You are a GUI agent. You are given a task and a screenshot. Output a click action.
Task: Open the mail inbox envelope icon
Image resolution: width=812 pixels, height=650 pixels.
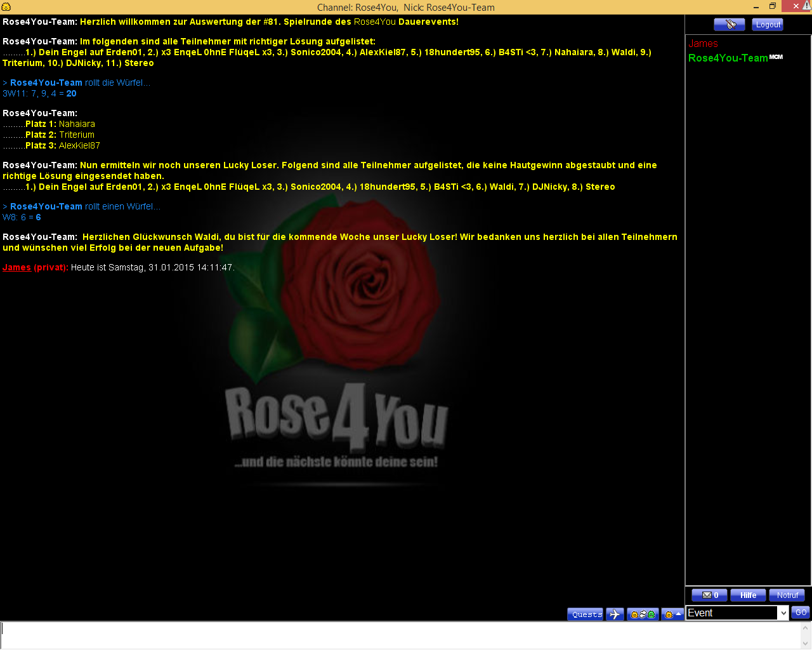click(709, 595)
